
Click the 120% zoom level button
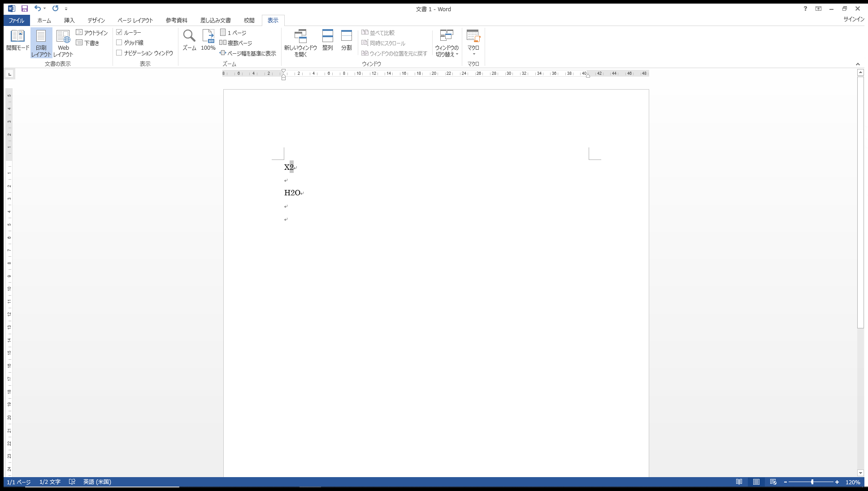pos(853,482)
